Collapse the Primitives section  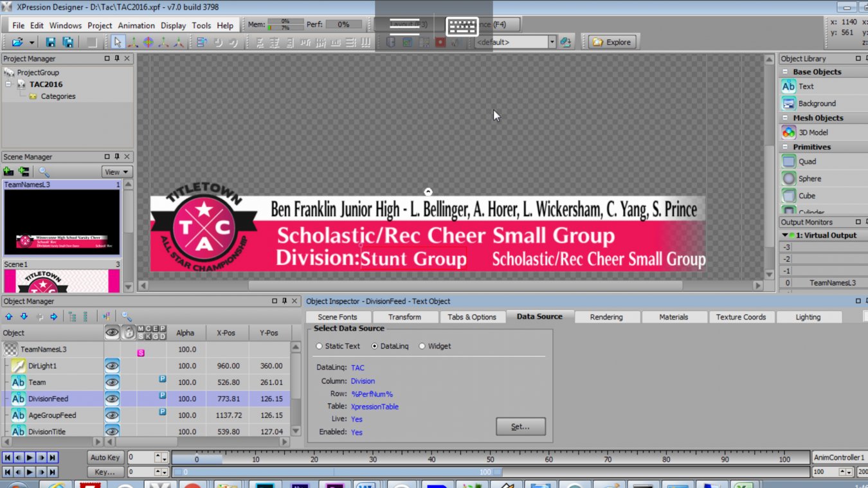786,147
